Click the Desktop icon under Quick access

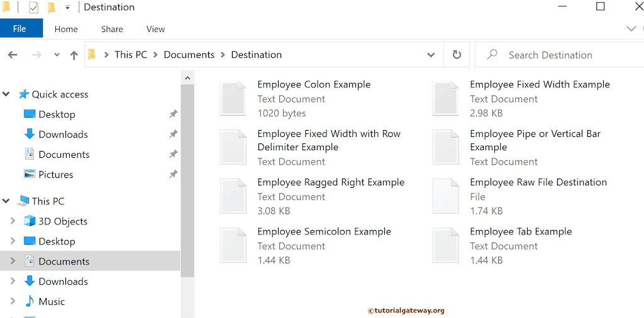click(x=30, y=114)
